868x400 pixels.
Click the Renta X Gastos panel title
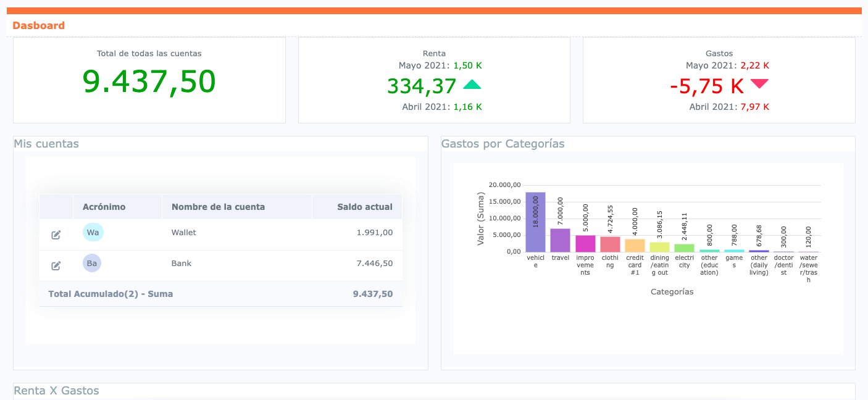56,391
